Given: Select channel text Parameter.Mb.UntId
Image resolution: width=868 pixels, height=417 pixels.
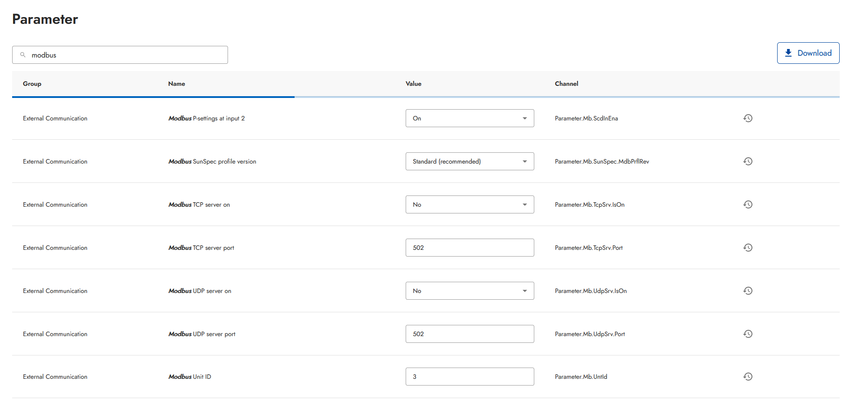Looking at the screenshot, I should [581, 377].
